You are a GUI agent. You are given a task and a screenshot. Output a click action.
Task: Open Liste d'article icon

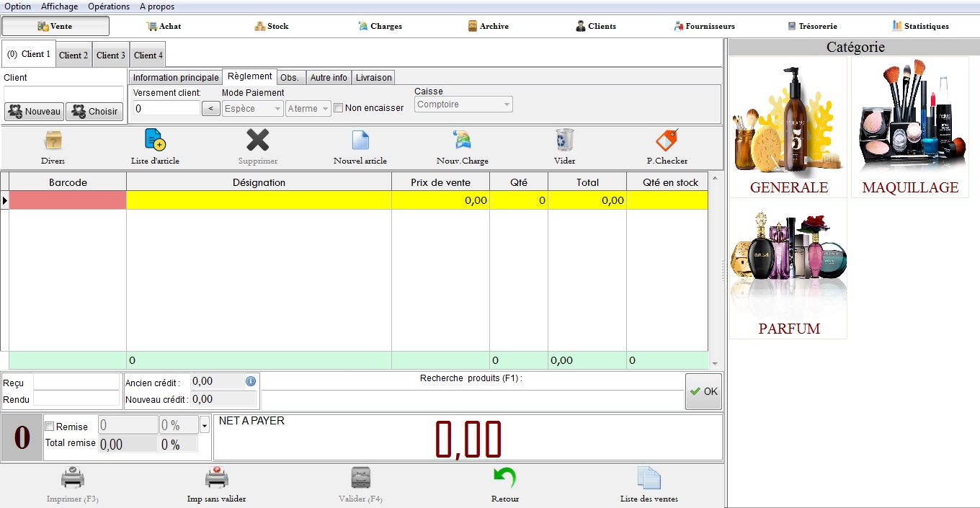155,140
